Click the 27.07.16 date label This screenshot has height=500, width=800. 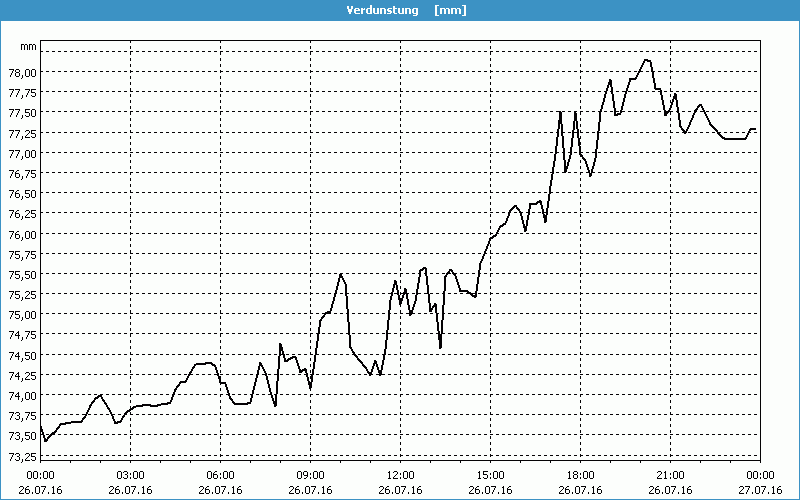[760, 490]
